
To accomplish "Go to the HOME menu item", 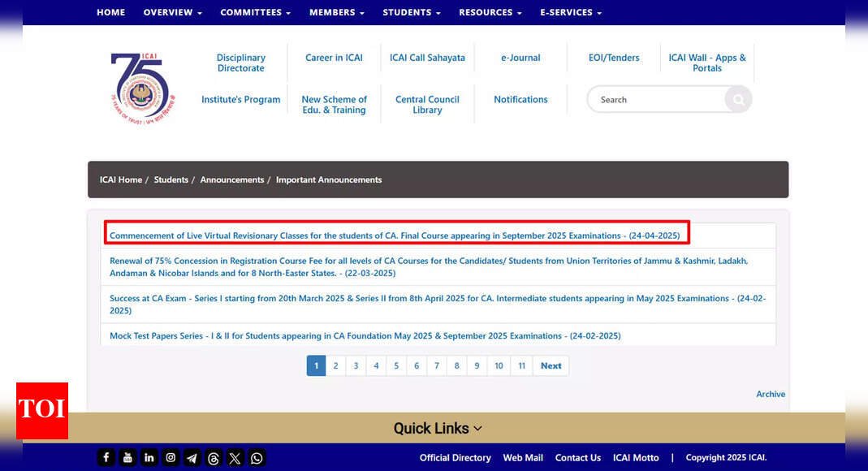I will [x=110, y=12].
